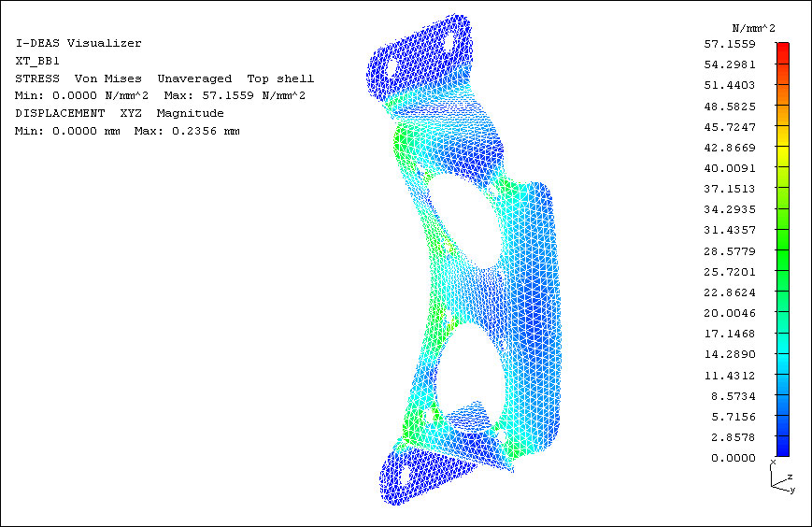
Task: Click legend value 17.1468
Action: pyautogui.click(x=730, y=334)
